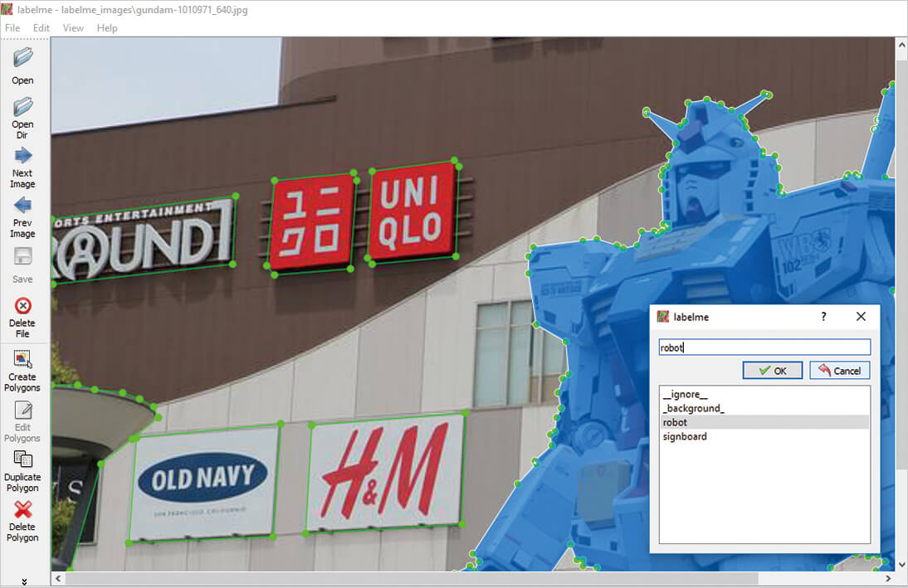
Task: Select '_background_' in the label list
Action: pos(764,408)
